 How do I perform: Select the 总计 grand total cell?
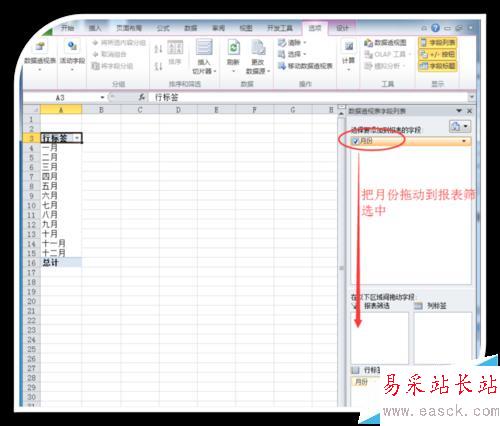61,263
